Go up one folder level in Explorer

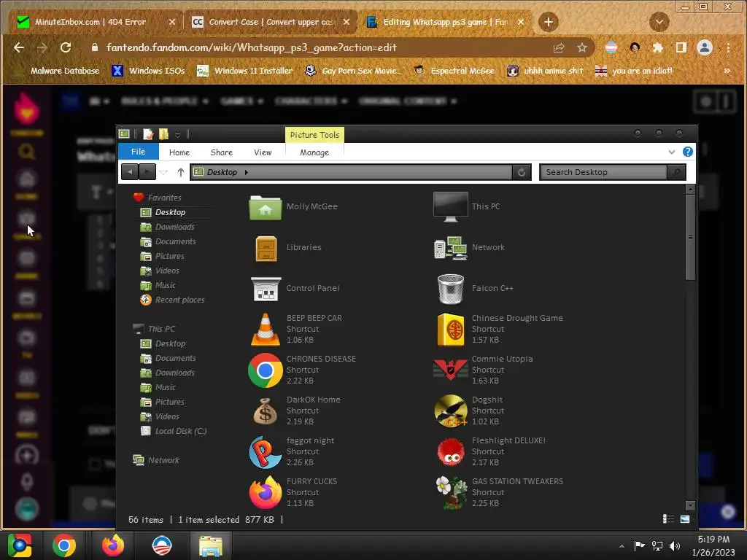point(181,172)
